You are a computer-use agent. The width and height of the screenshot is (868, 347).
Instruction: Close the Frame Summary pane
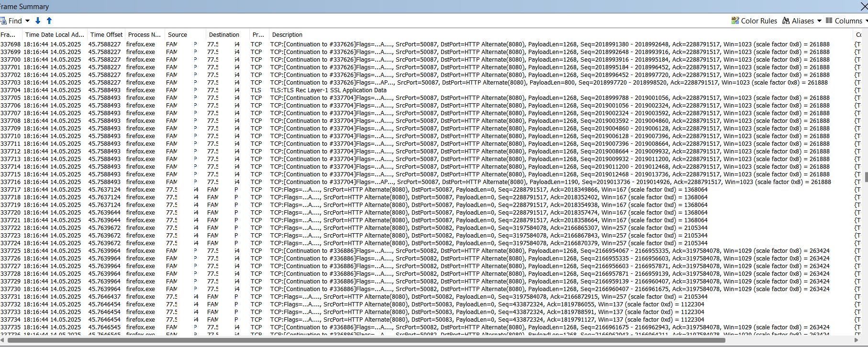tap(864, 6)
